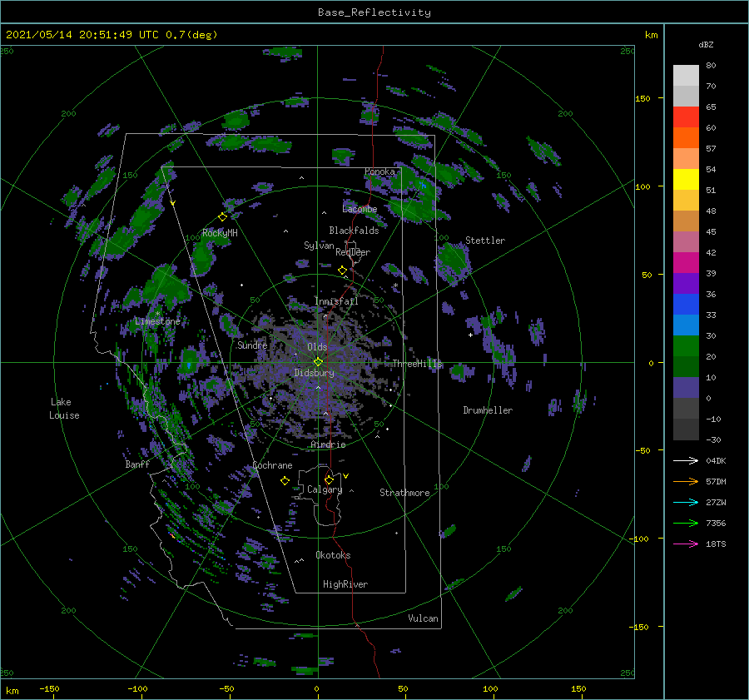This screenshot has width=749, height=700.
Task: Click the cyan 27ZW arrow in legend
Action: 686,502
